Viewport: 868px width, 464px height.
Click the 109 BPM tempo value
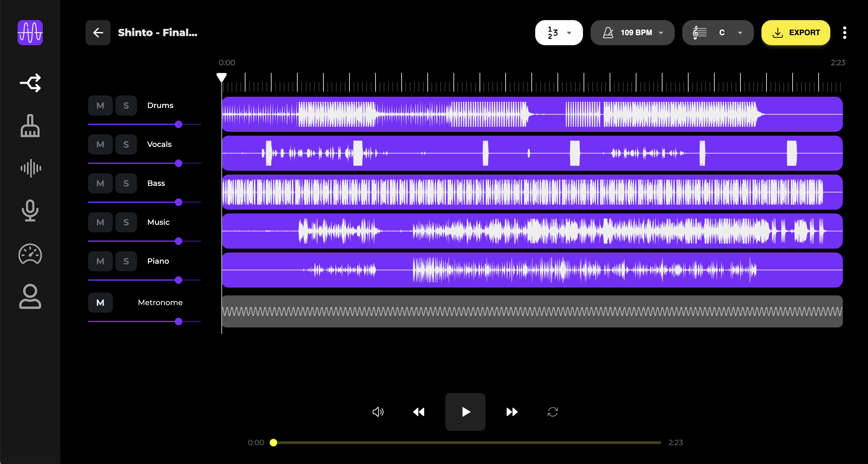[x=636, y=33]
